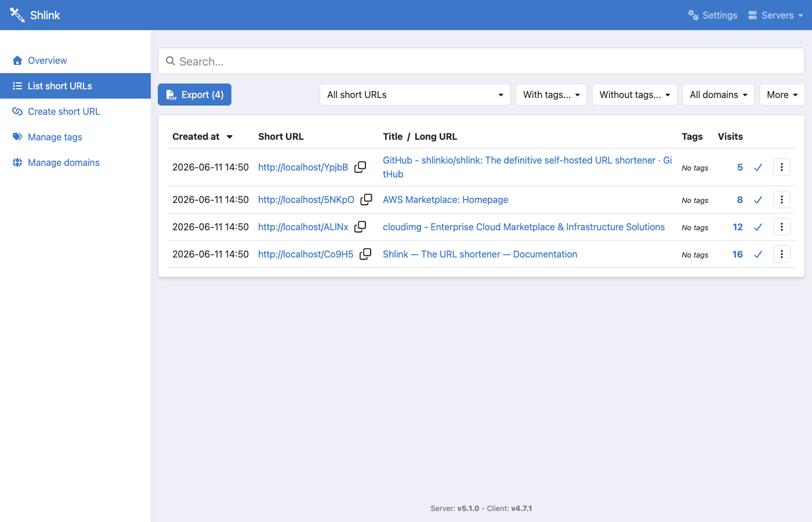Click server version v5.1.0 in the footer

(468, 509)
